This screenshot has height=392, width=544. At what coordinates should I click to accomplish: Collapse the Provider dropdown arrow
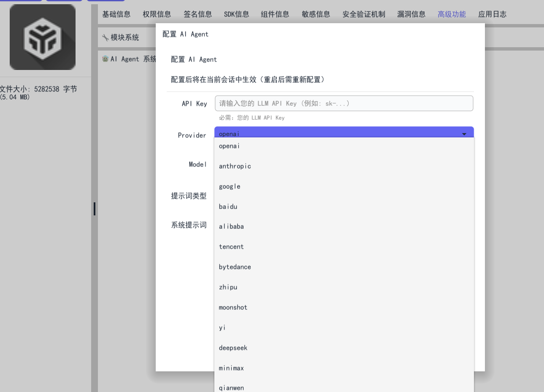point(464,134)
